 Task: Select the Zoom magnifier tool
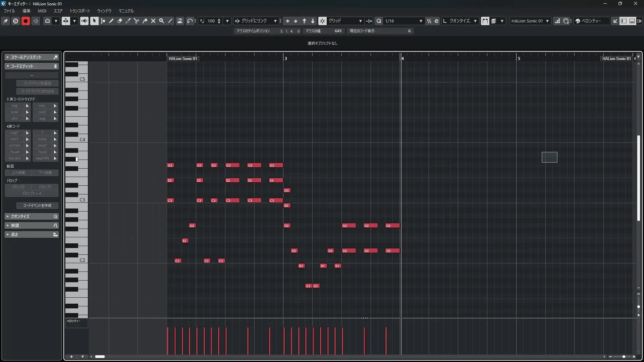(x=162, y=21)
